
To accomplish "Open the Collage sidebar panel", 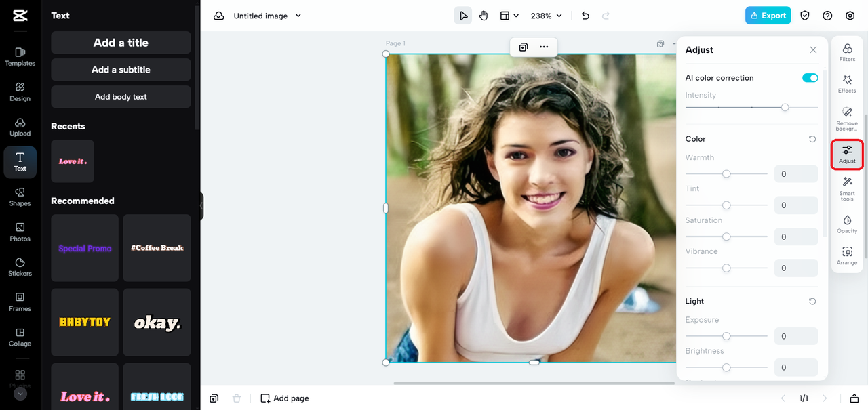I will [20, 337].
